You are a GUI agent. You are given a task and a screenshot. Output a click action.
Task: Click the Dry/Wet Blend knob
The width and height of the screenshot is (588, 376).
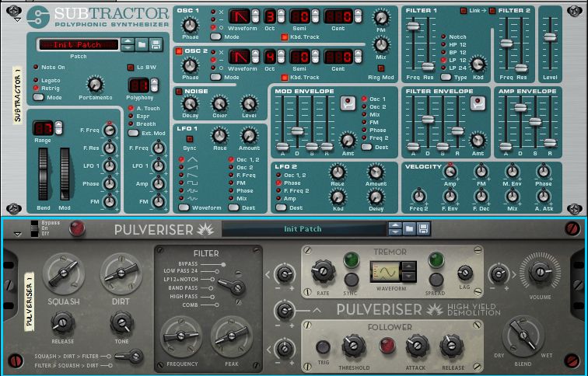[x=523, y=335]
